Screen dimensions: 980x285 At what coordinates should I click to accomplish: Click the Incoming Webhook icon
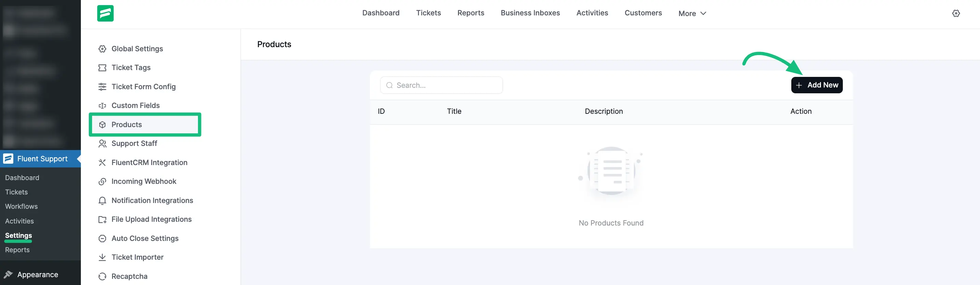(x=102, y=181)
